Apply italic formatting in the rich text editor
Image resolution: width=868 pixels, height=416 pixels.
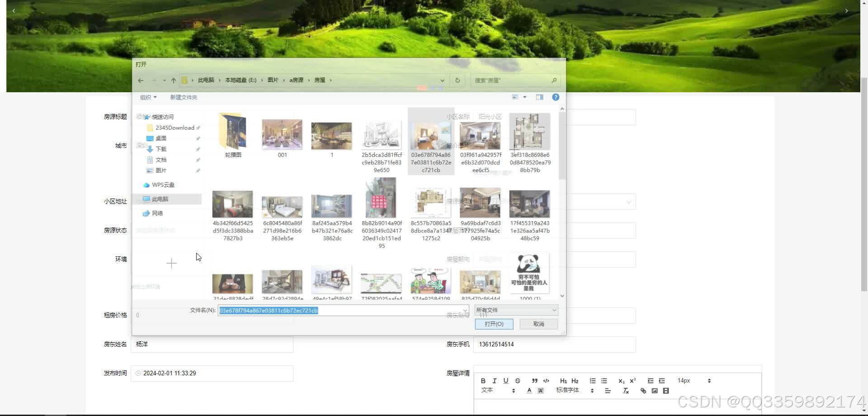coord(494,381)
